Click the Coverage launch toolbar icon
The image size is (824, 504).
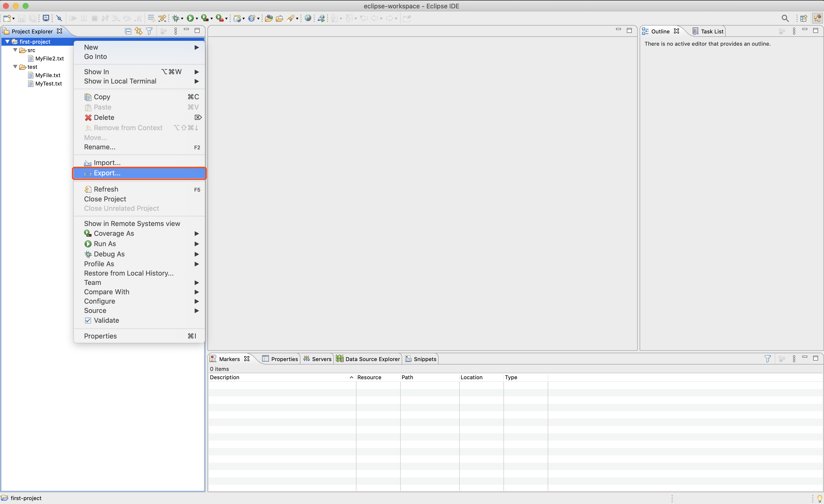click(205, 18)
